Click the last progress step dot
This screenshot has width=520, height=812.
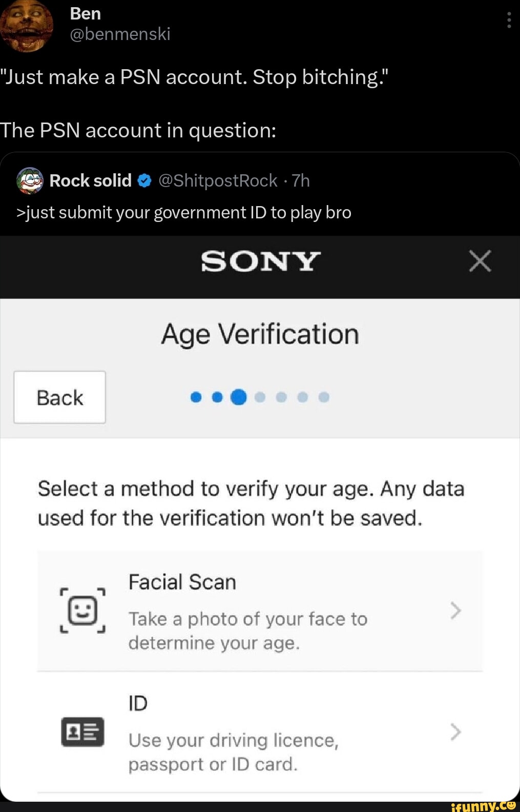click(x=324, y=397)
